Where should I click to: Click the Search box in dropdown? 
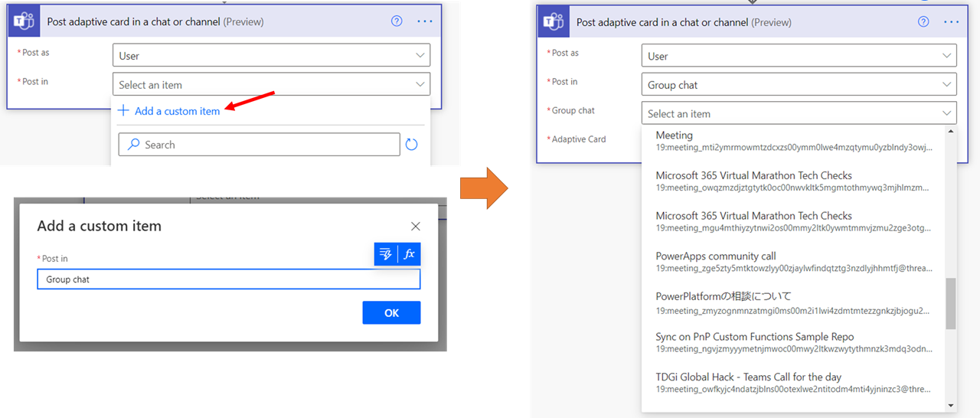pyautogui.click(x=259, y=144)
